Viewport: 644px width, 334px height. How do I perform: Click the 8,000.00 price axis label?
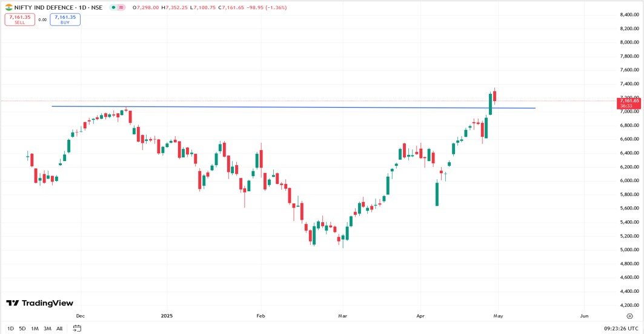629,42
